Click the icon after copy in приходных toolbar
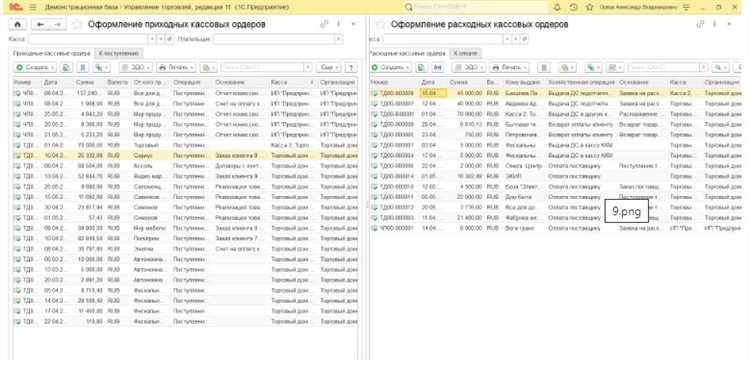The height and width of the screenshot is (367, 750). (83, 67)
